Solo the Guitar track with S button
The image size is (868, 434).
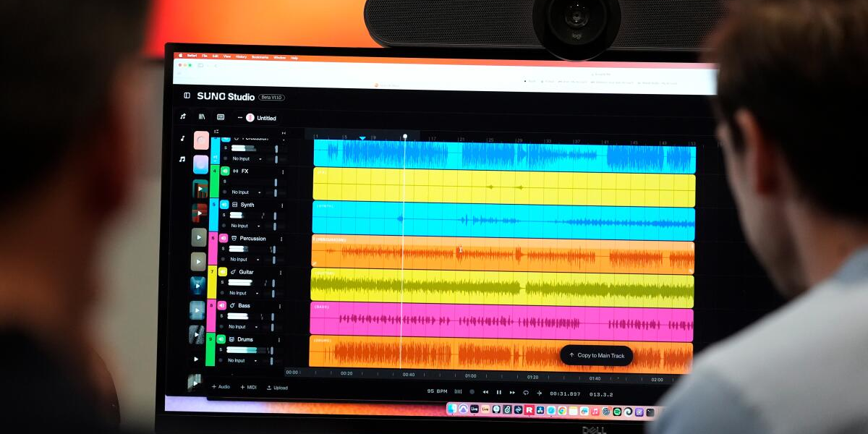222,282
